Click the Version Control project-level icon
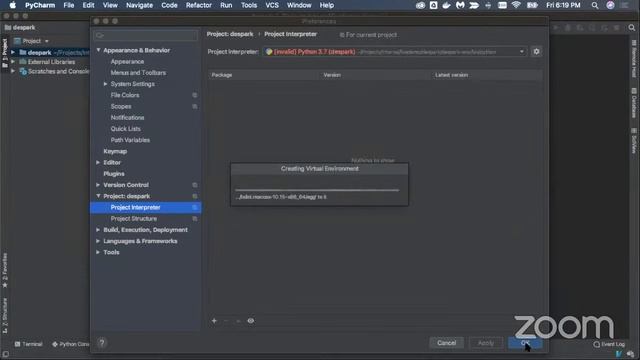The width and height of the screenshot is (640, 360). click(195, 185)
